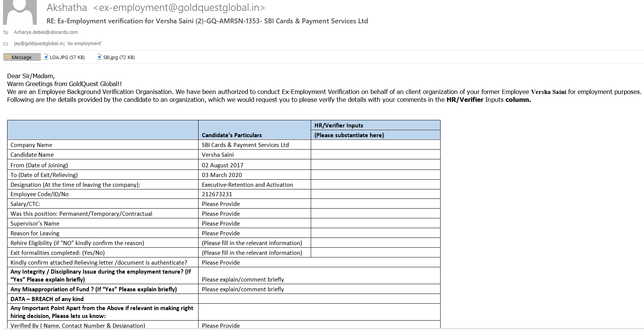Click HR/Verifier input cell for Employee Code/ID/No
This screenshot has width=644, height=330.
pyautogui.click(x=376, y=194)
